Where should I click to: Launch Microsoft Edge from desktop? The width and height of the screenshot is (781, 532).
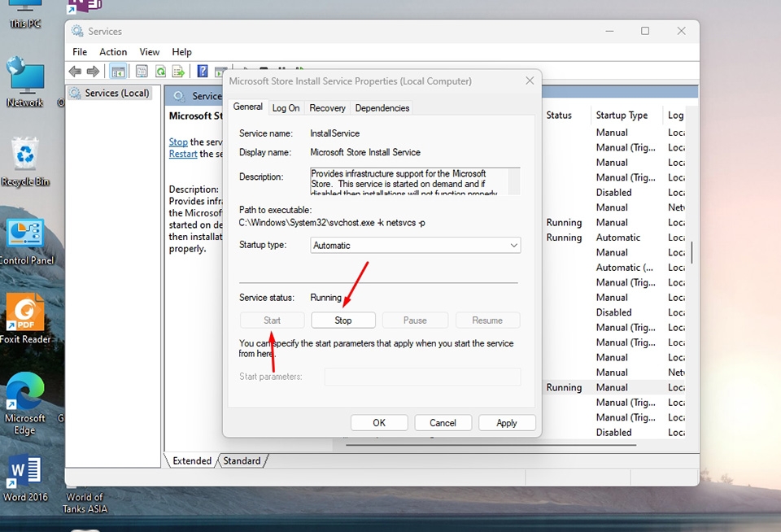25,403
